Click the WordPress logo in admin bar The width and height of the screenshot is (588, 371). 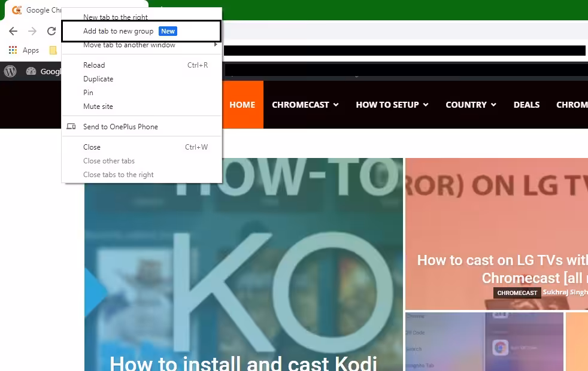point(10,71)
